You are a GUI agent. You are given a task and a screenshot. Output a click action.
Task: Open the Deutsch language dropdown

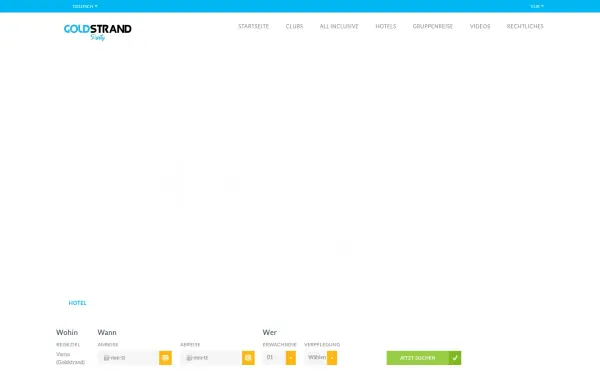point(85,6)
